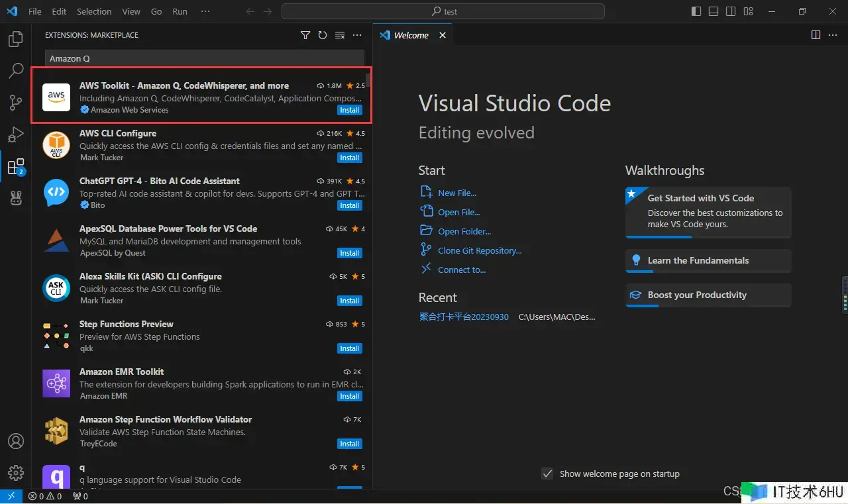Install AWS CLI Configure extension
Viewport: 848px width, 504px height.
coord(350,158)
